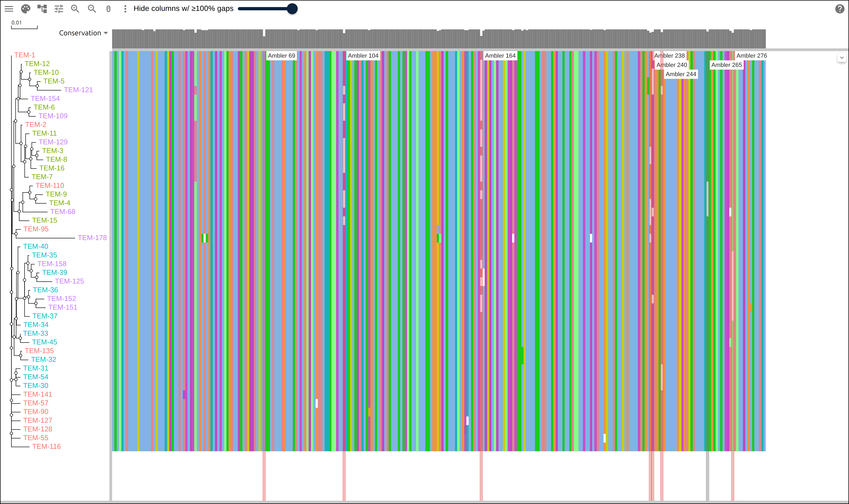Click the TEM-121 sequence name
Viewport: 849px width, 504px height.
(78, 90)
